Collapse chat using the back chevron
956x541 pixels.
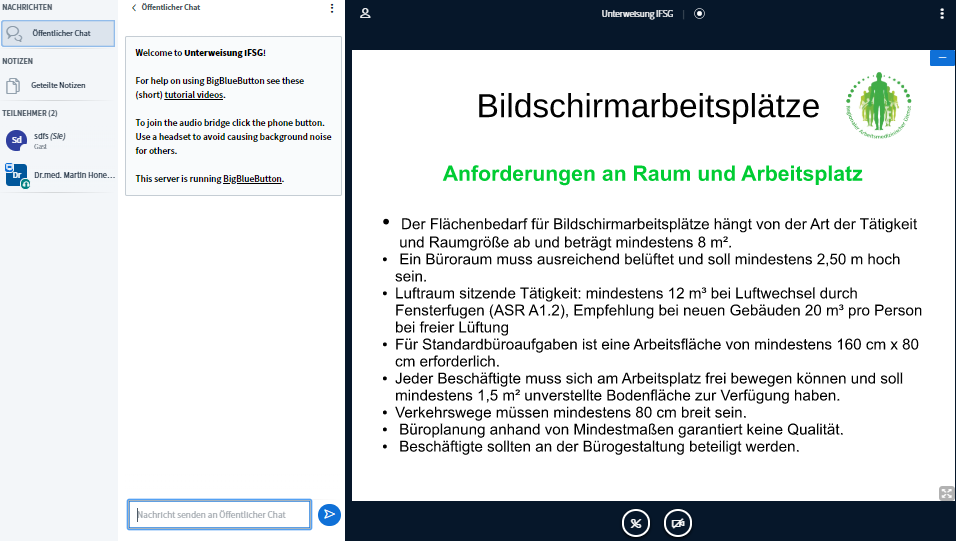coord(134,8)
